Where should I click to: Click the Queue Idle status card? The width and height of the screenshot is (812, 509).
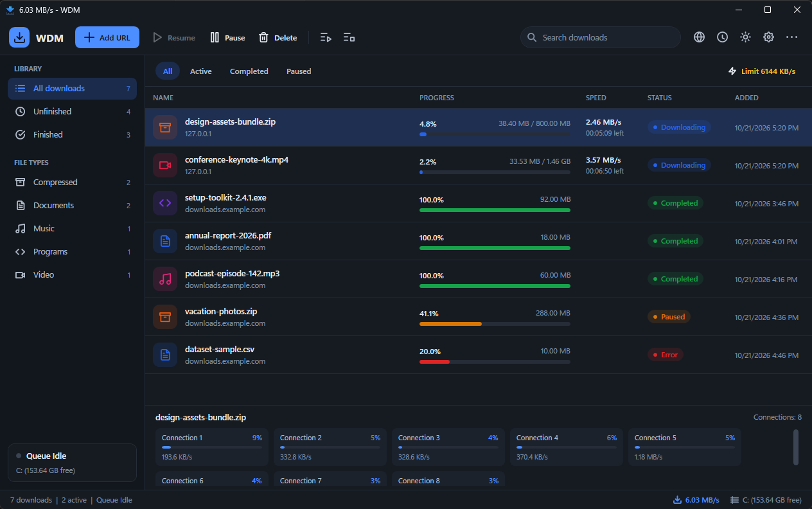pyautogui.click(x=72, y=463)
